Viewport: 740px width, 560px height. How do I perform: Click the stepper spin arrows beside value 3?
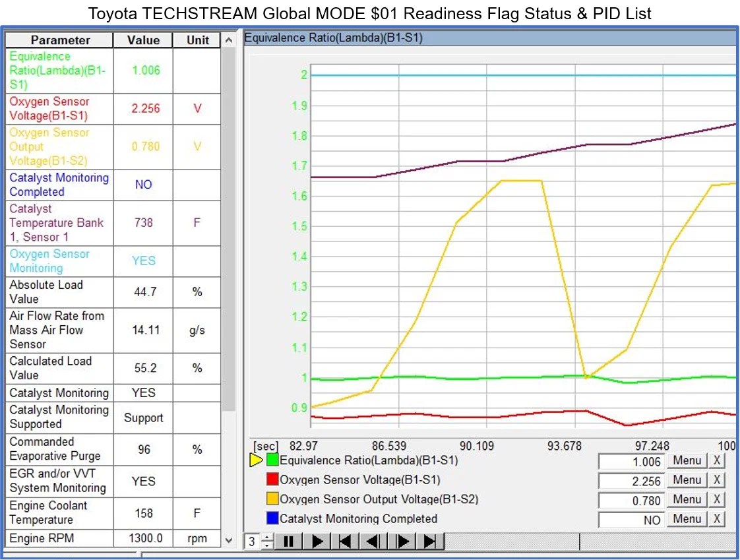267,541
